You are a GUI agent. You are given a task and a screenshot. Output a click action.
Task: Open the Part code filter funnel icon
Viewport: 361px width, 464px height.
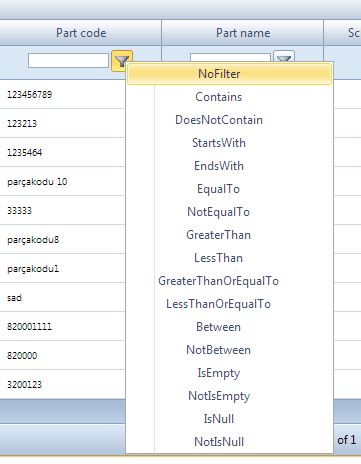point(122,61)
